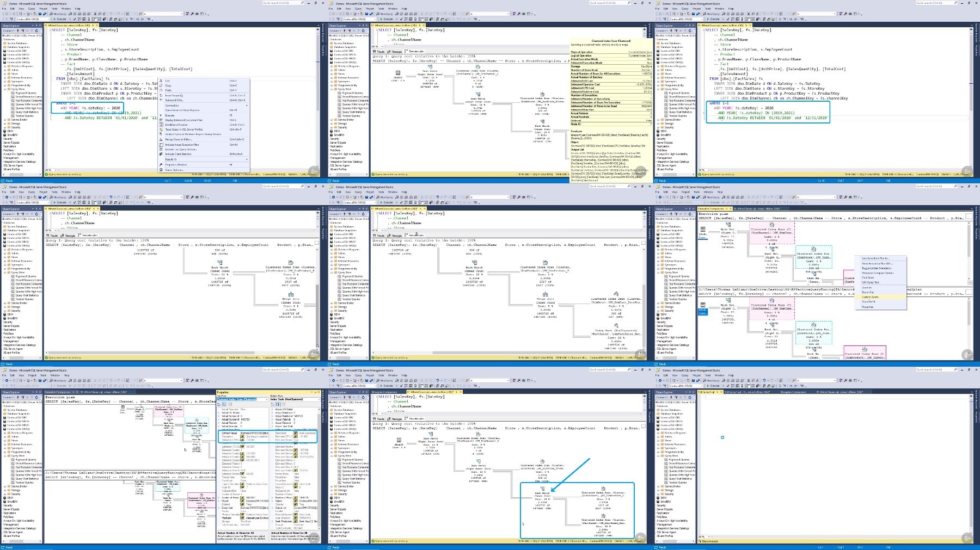Image resolution: width=980 pixels, height=550 pixels.
Task: Click the Bottom Plan properties vertical scrollbar
Action: (x=319, y=468)
